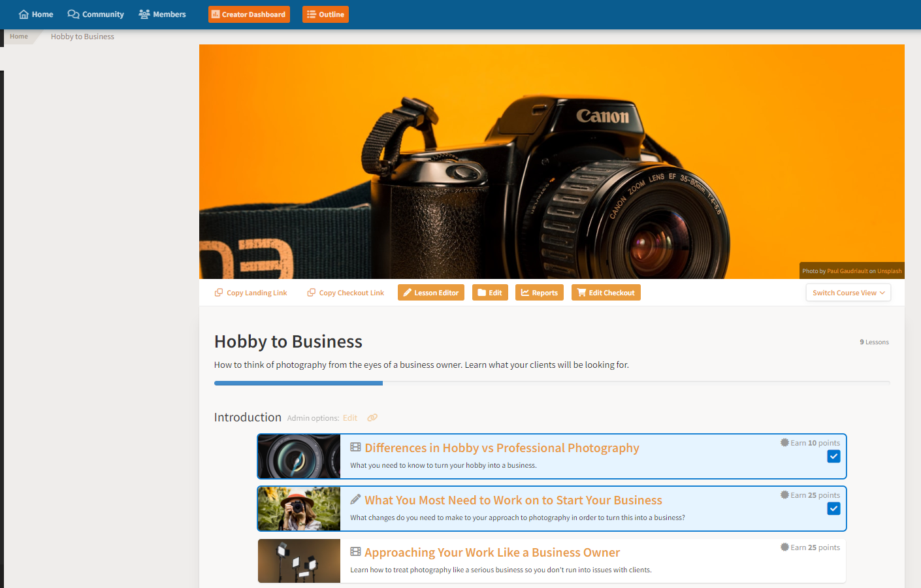Viewport: 921px width, 588px height.
Task: Click the studio lights thumbnail of Approaching Your Work lesson
Action: (x=299, y=561)
